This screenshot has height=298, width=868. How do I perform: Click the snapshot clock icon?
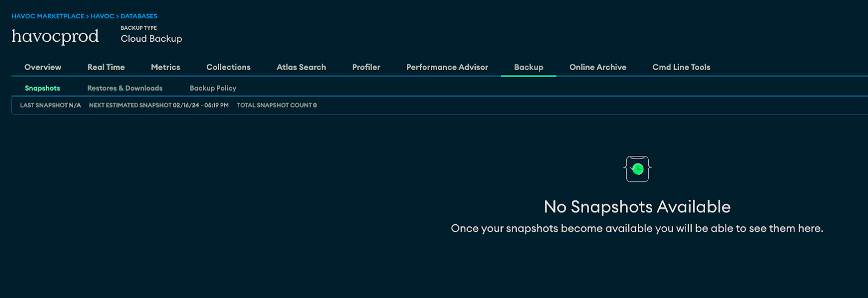[637, 169]
